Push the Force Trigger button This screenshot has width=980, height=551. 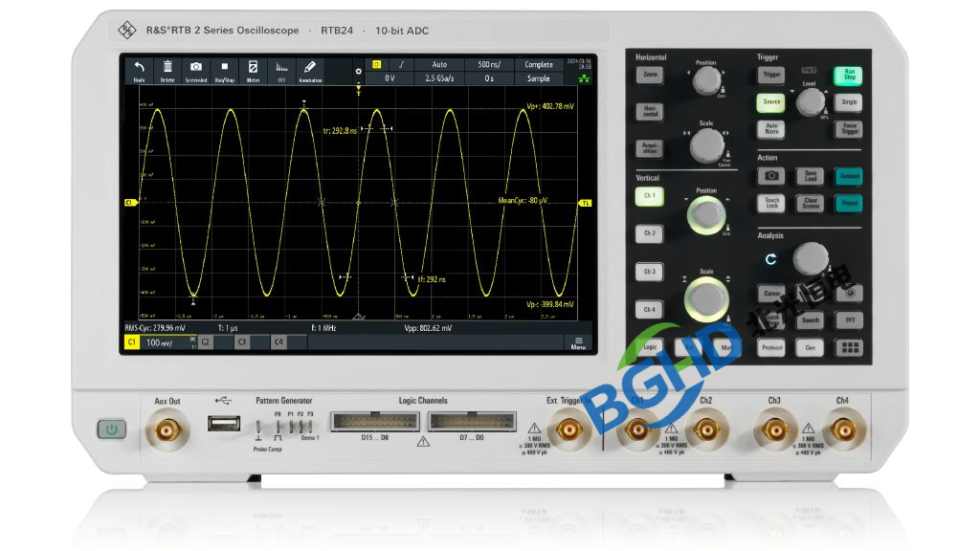[x=849, y=129]
